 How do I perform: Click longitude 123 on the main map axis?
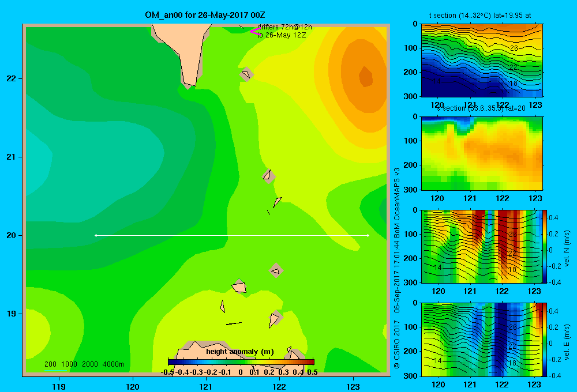353,386
